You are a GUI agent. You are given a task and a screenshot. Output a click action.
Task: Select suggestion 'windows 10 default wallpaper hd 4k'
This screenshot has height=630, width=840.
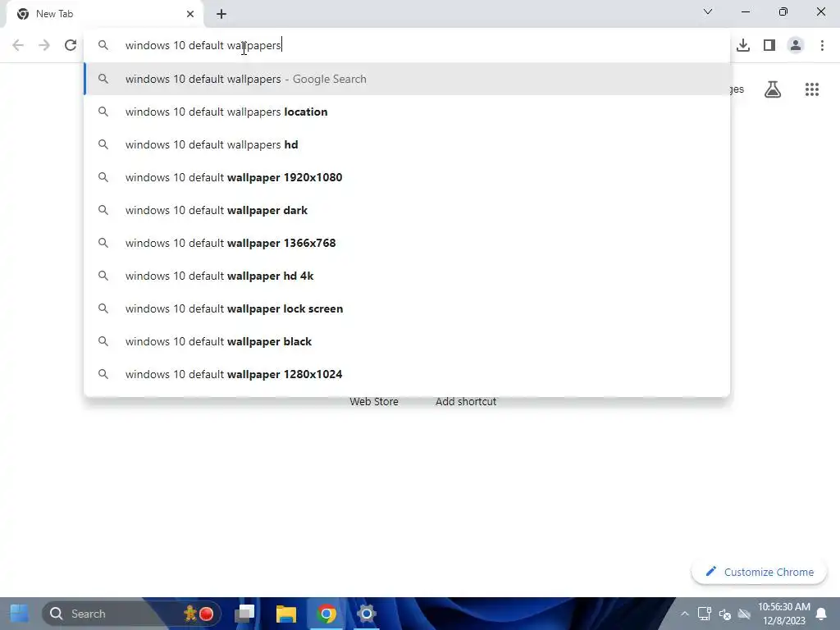pyautogui.click(x=407, y=276)
